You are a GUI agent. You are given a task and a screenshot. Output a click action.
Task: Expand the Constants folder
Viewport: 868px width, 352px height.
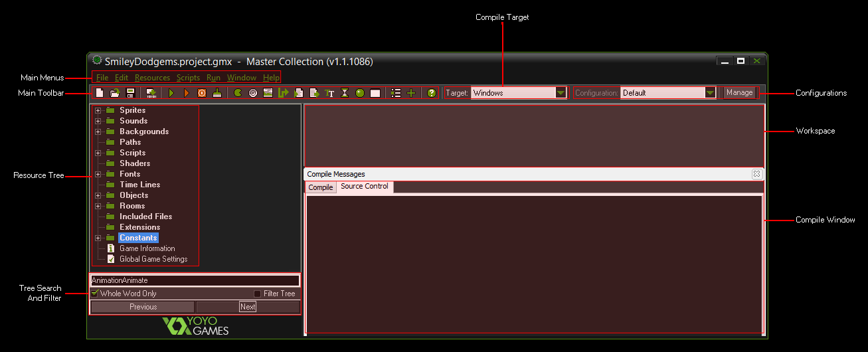98,238
